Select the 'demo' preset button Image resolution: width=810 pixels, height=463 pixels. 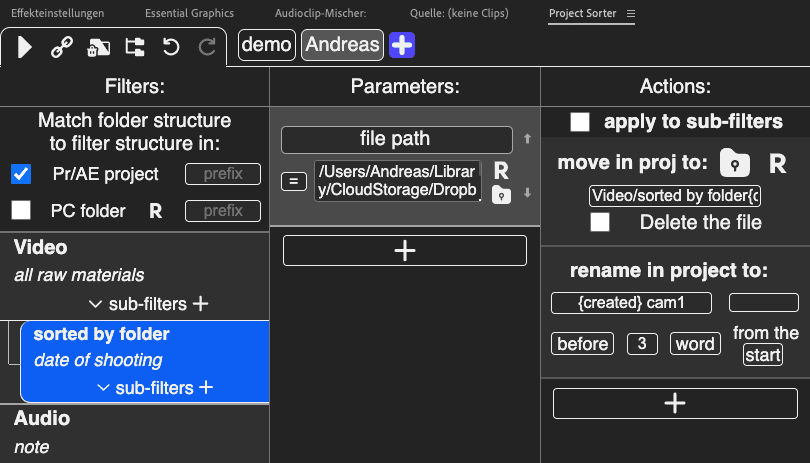point(266,45)
